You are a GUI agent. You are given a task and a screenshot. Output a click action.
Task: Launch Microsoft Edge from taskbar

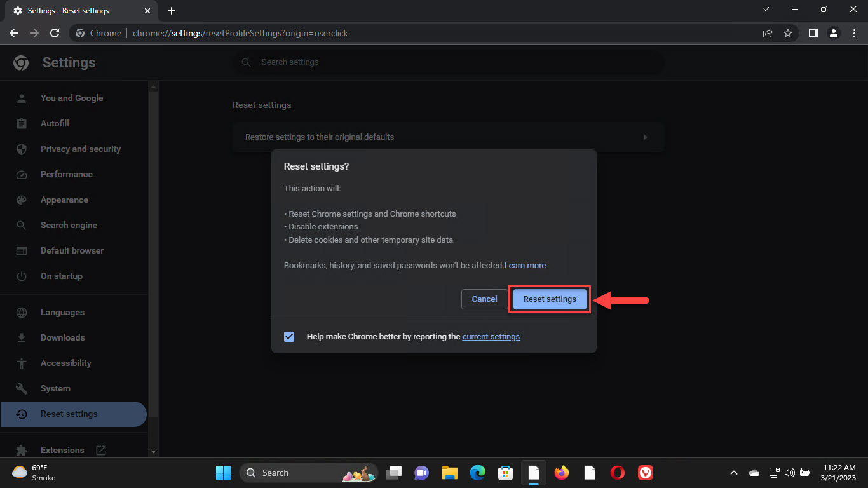click(477, 473)
